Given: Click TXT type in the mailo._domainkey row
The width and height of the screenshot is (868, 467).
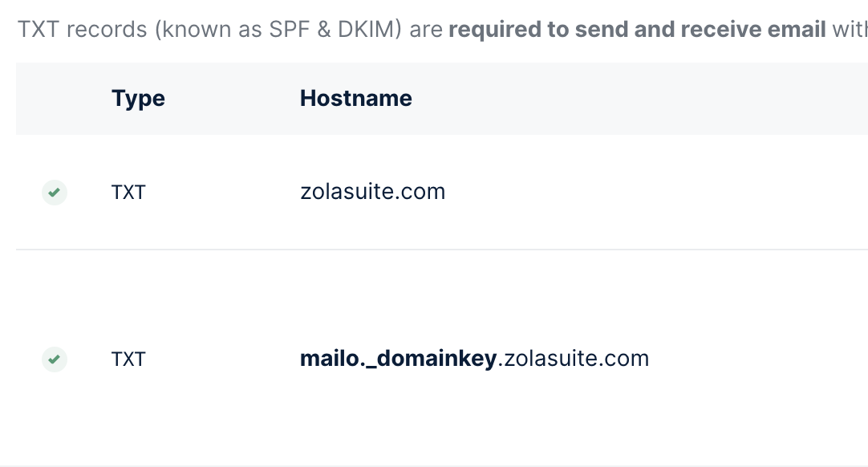Looking at the screenshot, I should pyautogui.click(x=128, y=359).
